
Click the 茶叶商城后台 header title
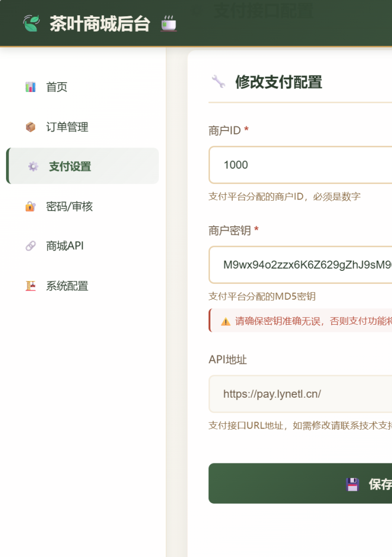100,24
